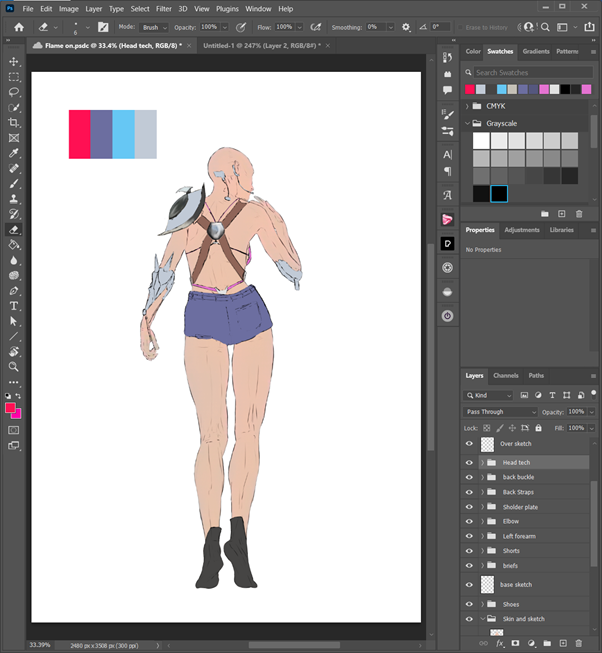Switch to the Adjustments tab

[x=522, y=230]
